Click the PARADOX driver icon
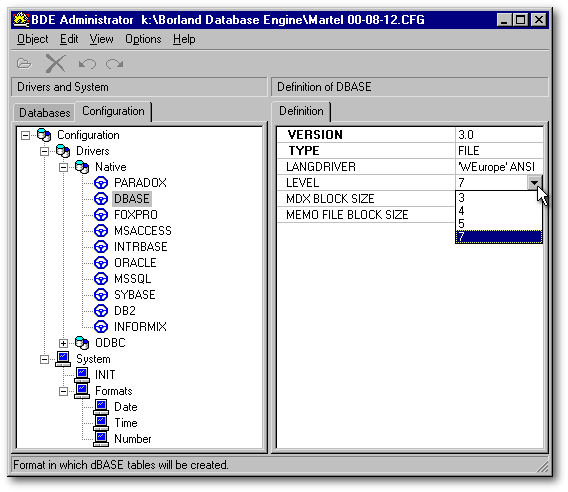The image size is (568, 492). [x=101, y=183]
